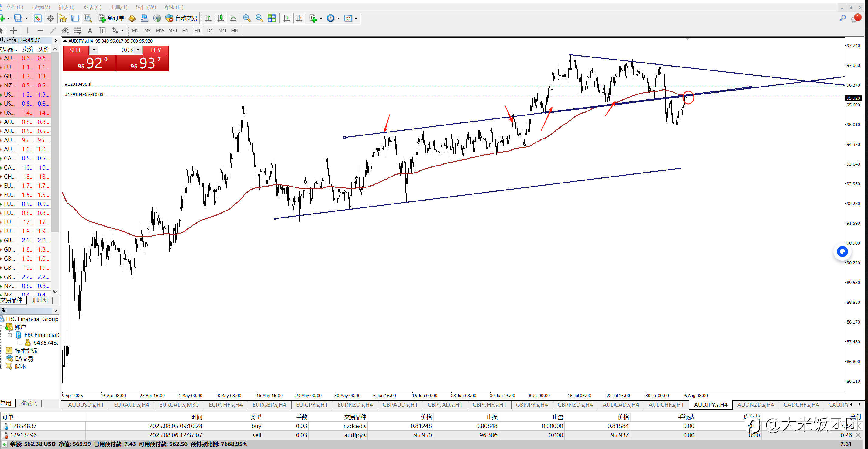Select the trendline drawing tool
The image size is (868, 449).
53,30
